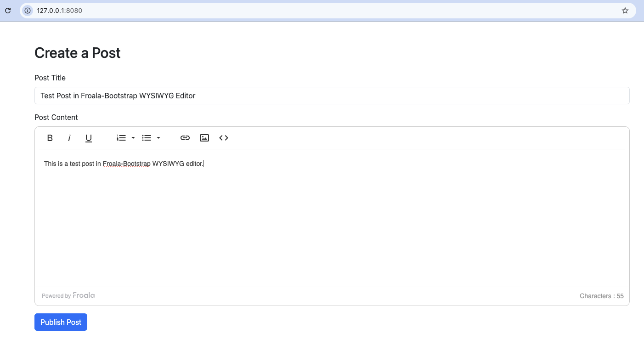
Task: Bookmark the page via the star icon
Action: point(625,10)
